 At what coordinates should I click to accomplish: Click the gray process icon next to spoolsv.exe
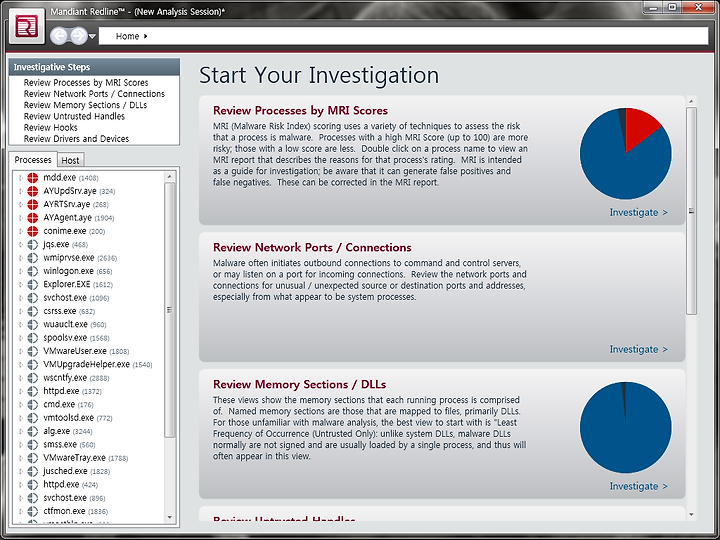click(33, 338)
